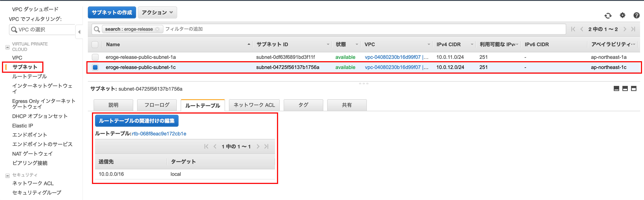Remove the eroge-release search filter
The image size is (644, 200).
157,29
